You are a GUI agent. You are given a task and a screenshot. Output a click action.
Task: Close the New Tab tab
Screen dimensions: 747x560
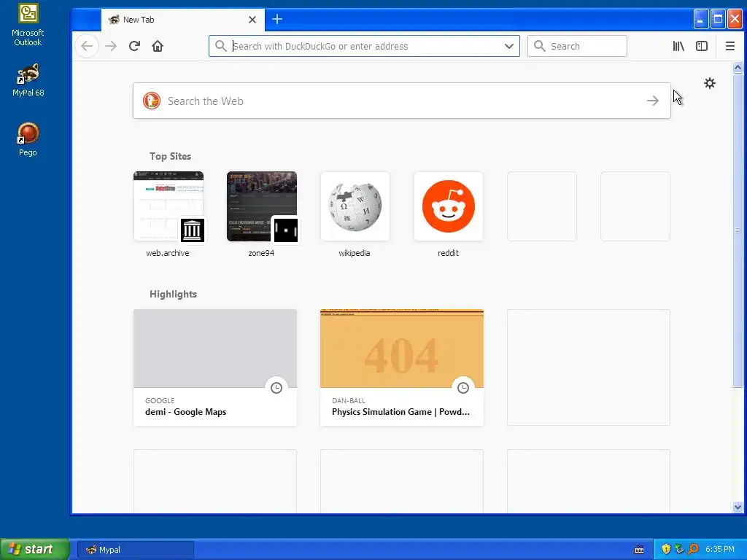point(252,20)
